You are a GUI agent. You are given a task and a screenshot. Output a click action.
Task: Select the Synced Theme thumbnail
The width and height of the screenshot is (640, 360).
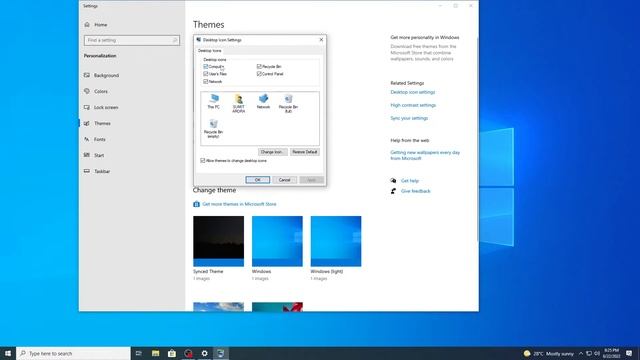tap(219, 241)
